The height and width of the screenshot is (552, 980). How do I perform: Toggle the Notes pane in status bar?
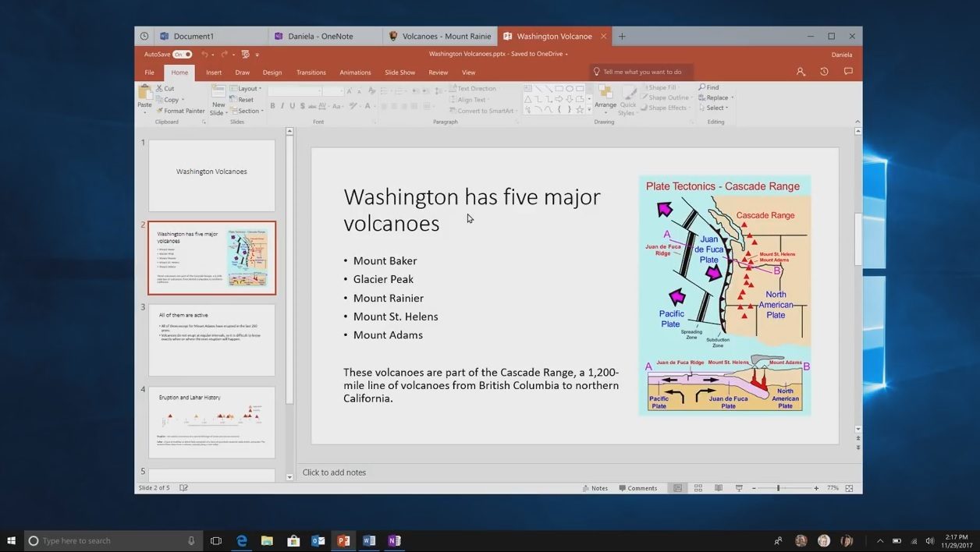click(x=595, y=488)
